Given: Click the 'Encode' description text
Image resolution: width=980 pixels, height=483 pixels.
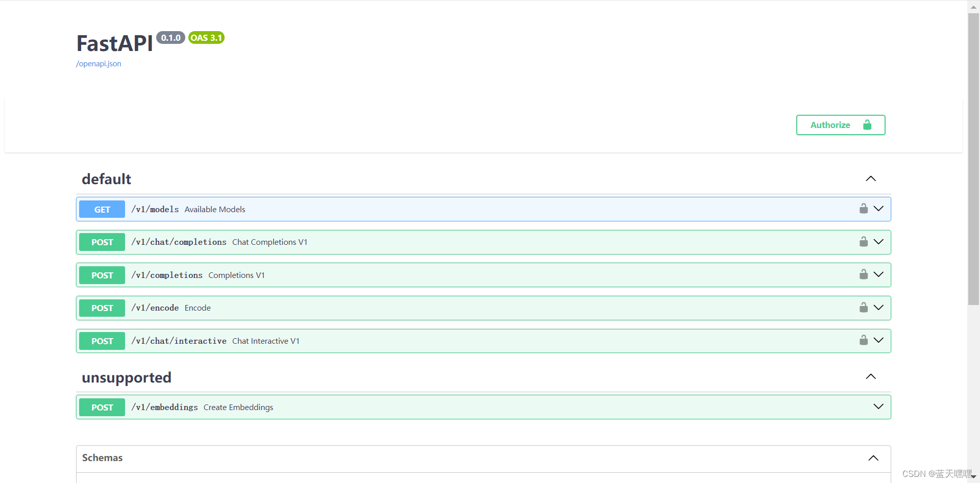Looking at the screenshot, I should point(198,308).
